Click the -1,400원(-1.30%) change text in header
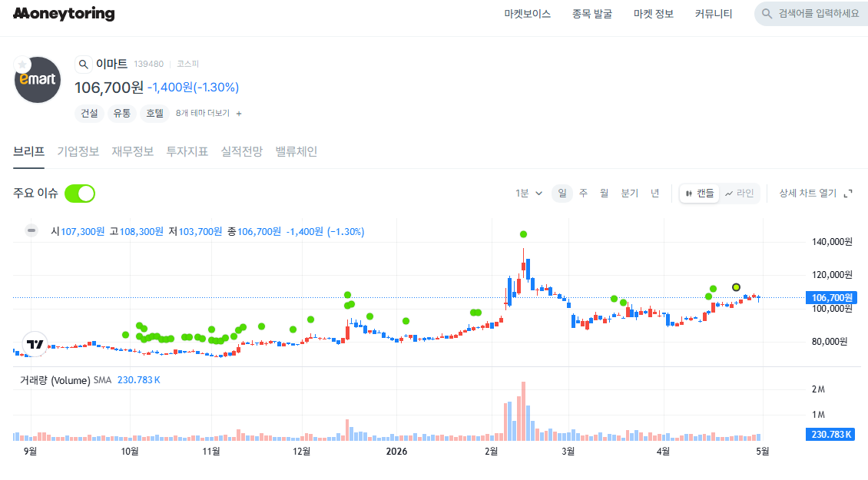This screenshot has height=480, width=868. [x=194, y=88]
